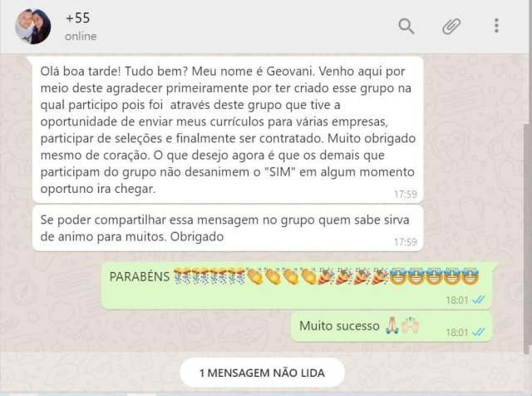Click the chat's vertical scrollbar

526,238
